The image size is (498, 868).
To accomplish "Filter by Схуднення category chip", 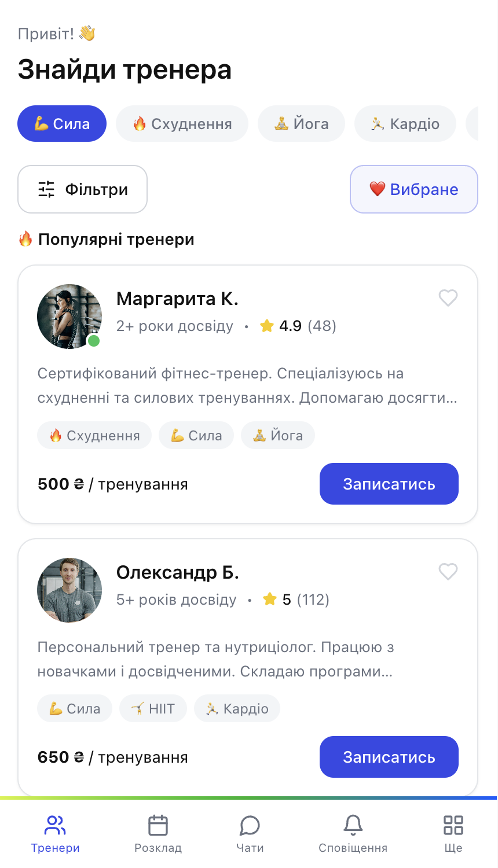I will (x=182, y=124).
